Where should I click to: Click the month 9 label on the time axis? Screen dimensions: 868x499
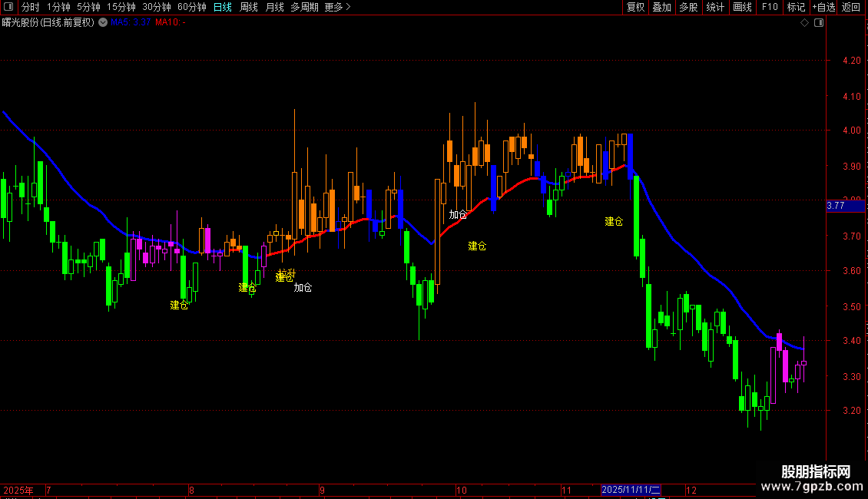click(322, 490)
